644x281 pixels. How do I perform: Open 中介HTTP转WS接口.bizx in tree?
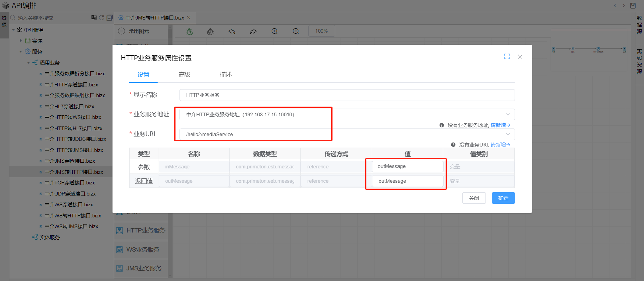72,117
